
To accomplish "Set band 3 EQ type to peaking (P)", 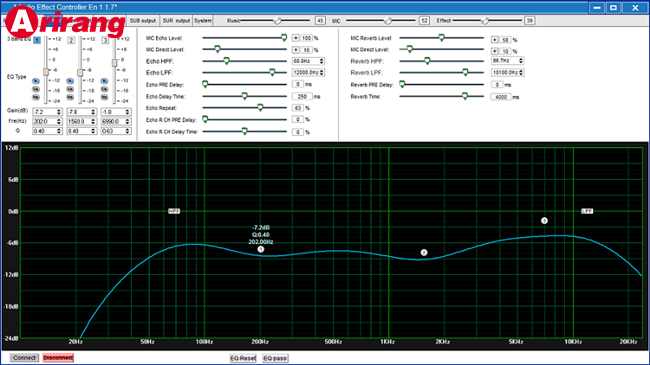I will pos(104,81).
